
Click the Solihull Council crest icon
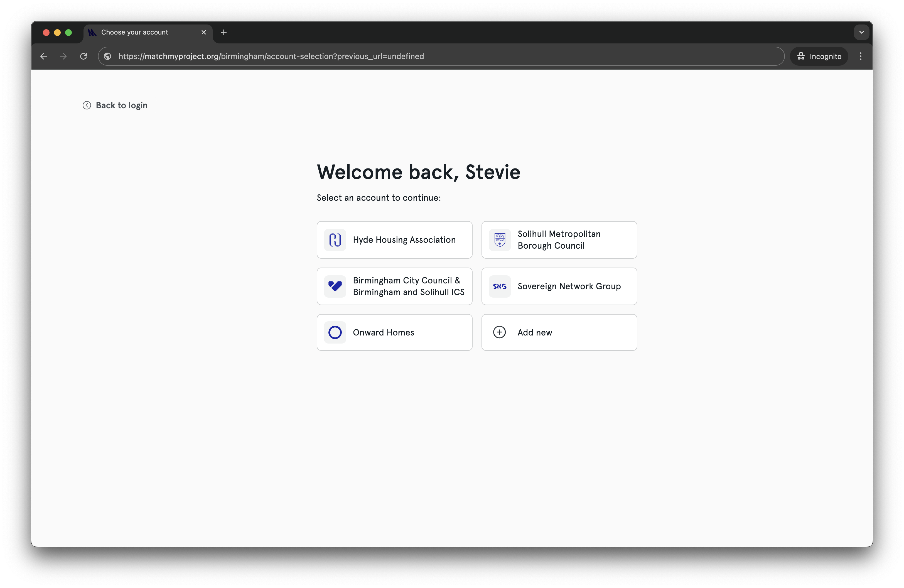(x=500, y=240)
